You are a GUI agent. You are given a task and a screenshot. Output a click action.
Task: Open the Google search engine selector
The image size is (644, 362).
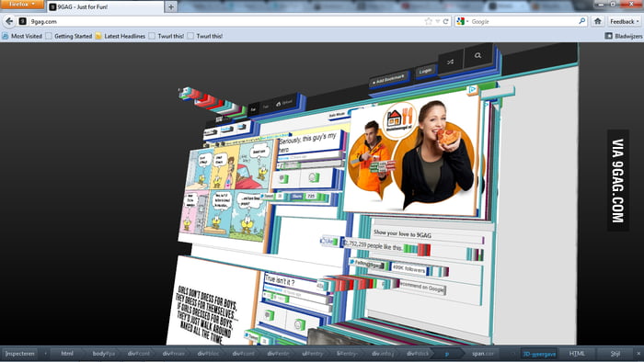pos(462,21)
